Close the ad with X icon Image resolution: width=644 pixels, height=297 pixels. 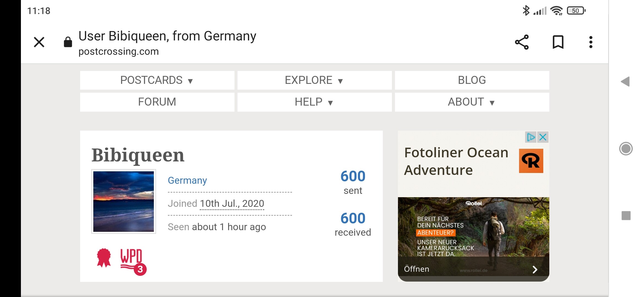543,137
